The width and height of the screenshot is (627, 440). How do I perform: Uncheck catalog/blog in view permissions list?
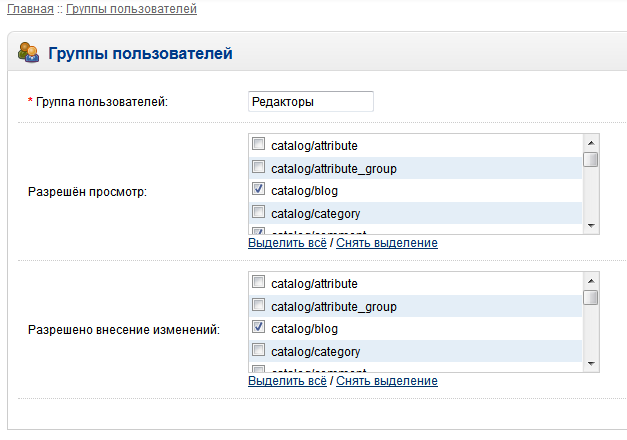pos(259,189)
